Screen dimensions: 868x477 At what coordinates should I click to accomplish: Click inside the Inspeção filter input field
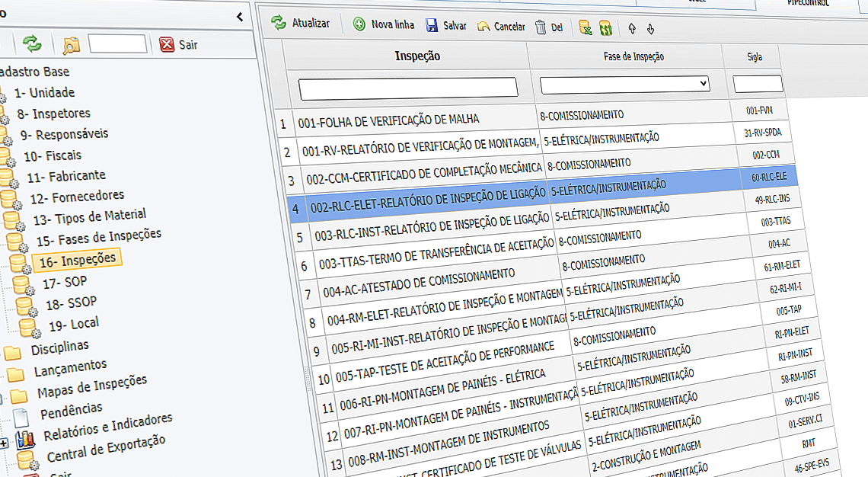pos(407,87)
